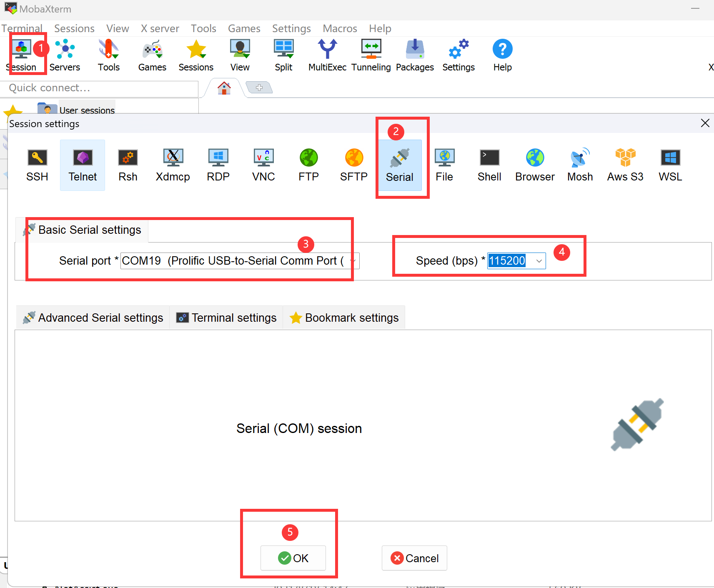The image size is (714, 588).
Task: Launch the Games toolbar icon
Action: 152,55
